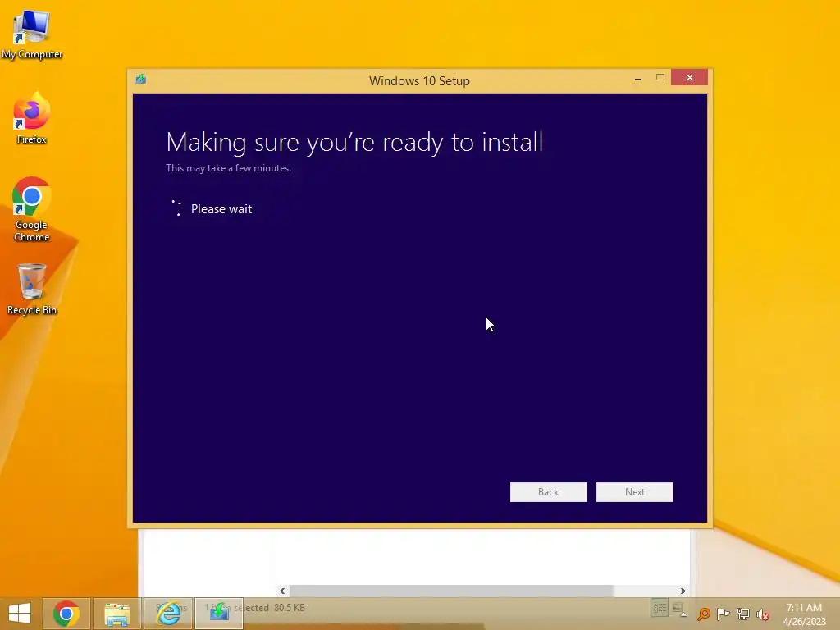The width and height of the screenshot is (840, 630).
Task: Select Windows 10 Setup taskbar item
Action: tap(219, 614)
